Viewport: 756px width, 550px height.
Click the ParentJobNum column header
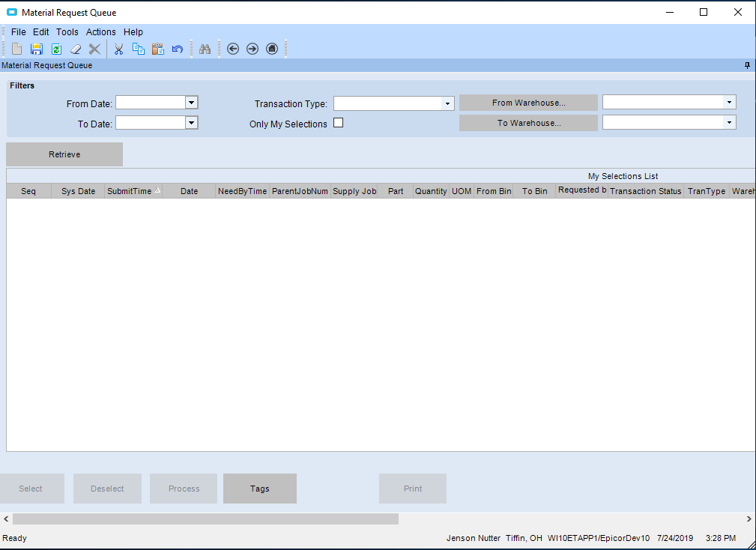click(300, 191)
